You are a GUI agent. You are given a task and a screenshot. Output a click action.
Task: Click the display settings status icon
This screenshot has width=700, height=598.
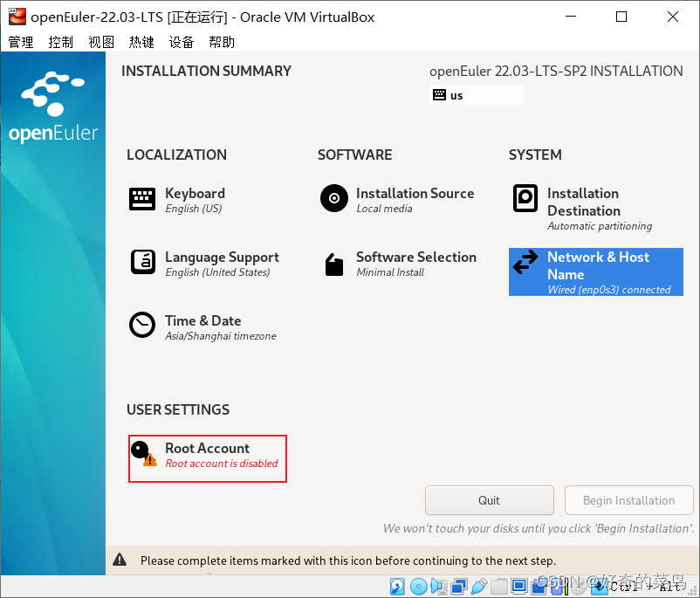click(519, 586)
